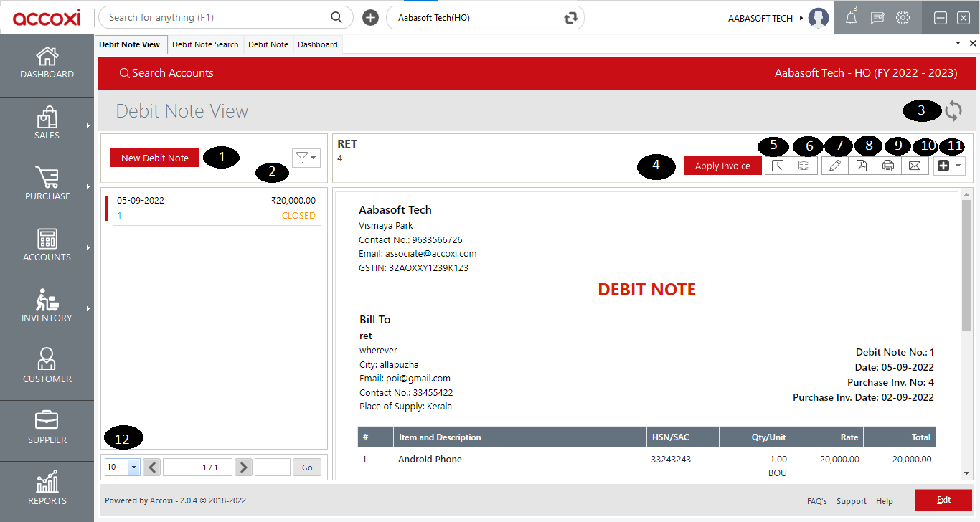Open the Customer module in sidebar

point(47,367)
